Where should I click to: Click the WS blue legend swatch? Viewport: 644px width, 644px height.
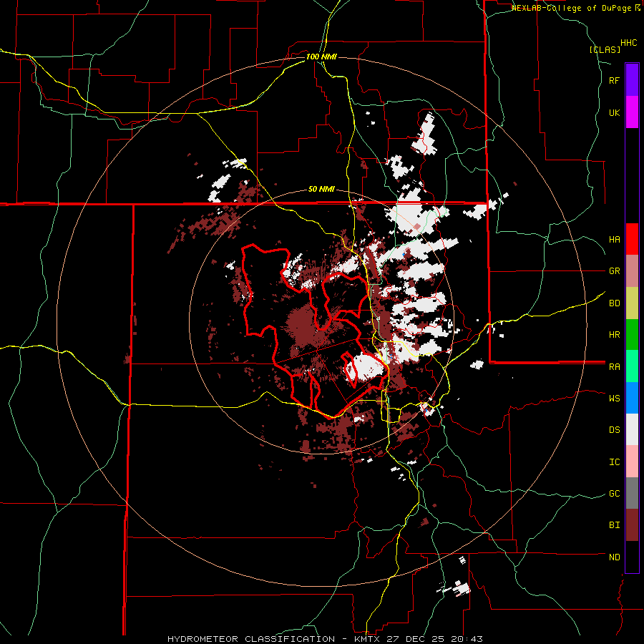(x=632, y=398)
